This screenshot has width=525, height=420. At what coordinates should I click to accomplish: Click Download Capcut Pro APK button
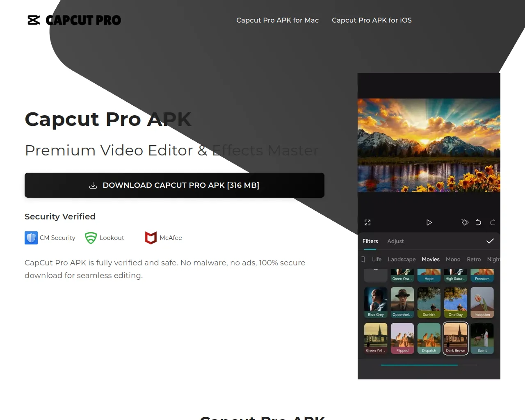click(x=174, y=185)
